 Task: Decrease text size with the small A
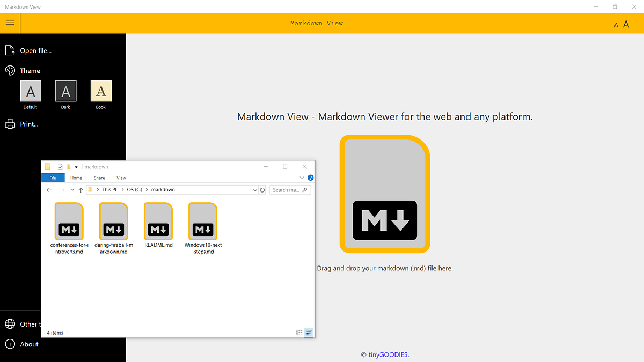coord(616,25)
